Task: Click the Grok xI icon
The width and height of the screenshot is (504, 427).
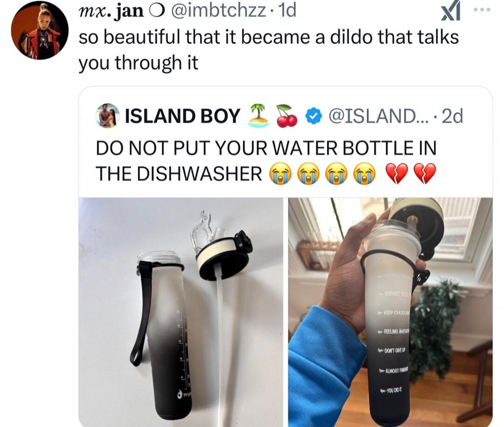Action: click(451, 13)
